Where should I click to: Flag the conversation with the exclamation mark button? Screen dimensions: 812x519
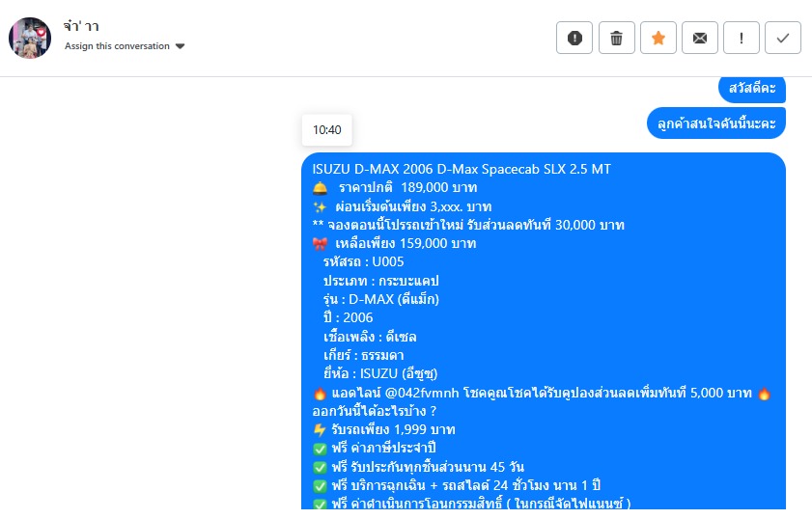tap(742, 38)
